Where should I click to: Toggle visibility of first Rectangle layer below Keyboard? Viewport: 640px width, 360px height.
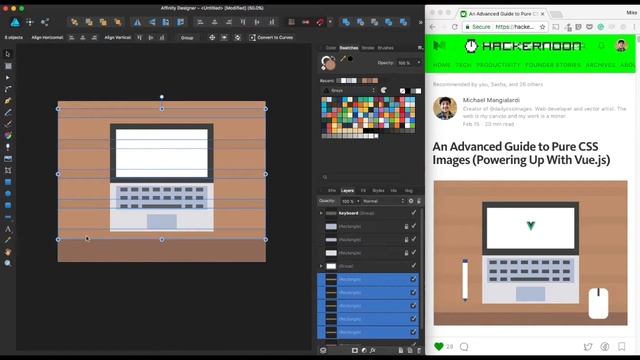click(x=413, y=226)
